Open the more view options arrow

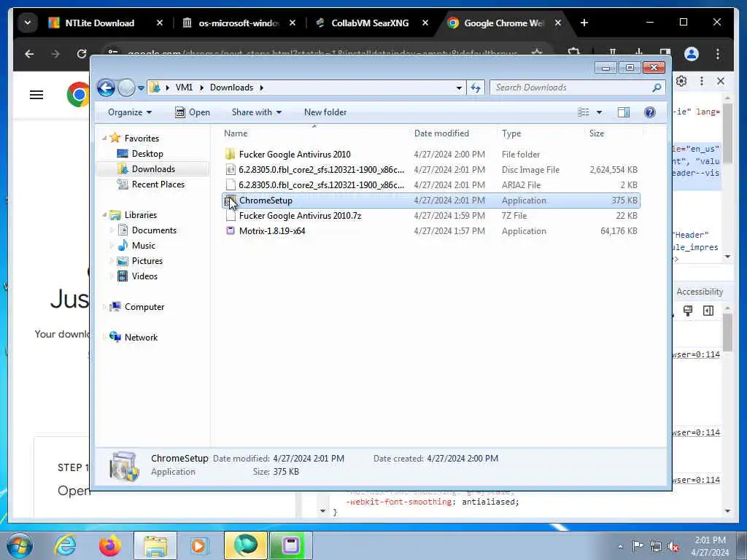click(600, 112)
